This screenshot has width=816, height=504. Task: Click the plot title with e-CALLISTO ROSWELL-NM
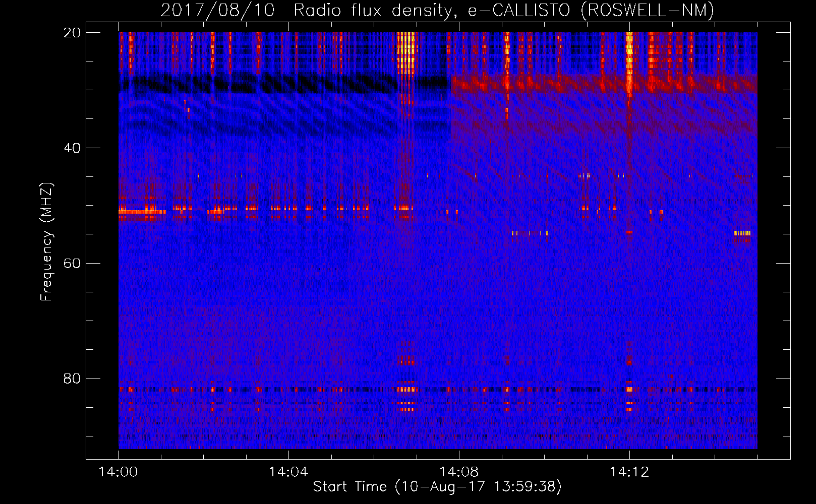point(437,10)
